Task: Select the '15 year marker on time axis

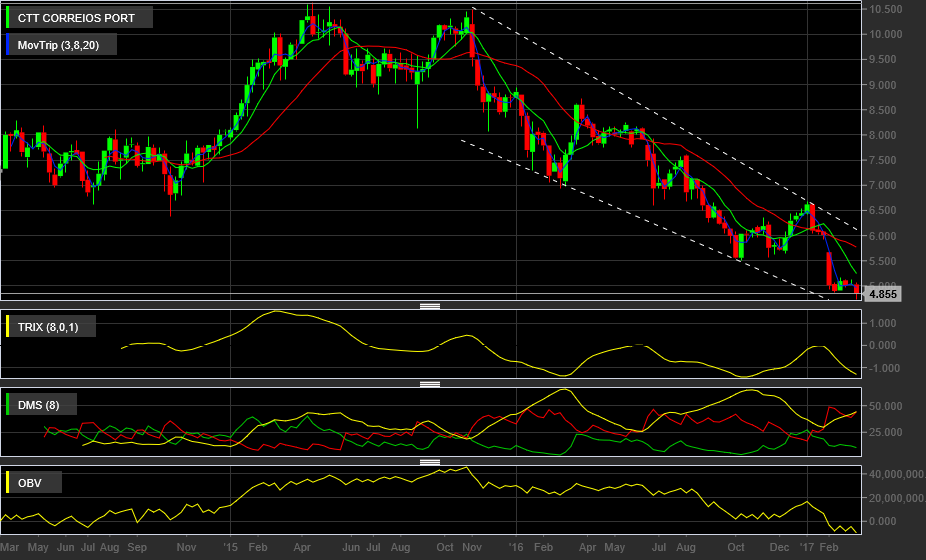Action: 230,547
